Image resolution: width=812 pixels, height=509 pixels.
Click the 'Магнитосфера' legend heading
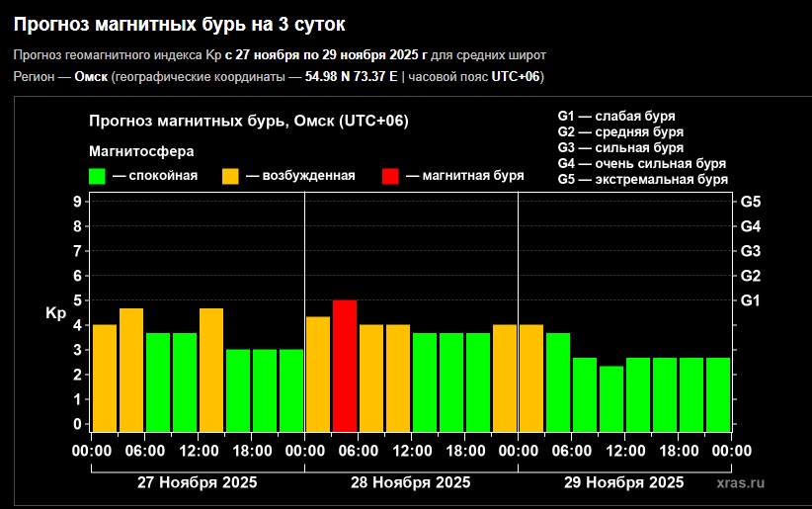(x=141, y=152)
